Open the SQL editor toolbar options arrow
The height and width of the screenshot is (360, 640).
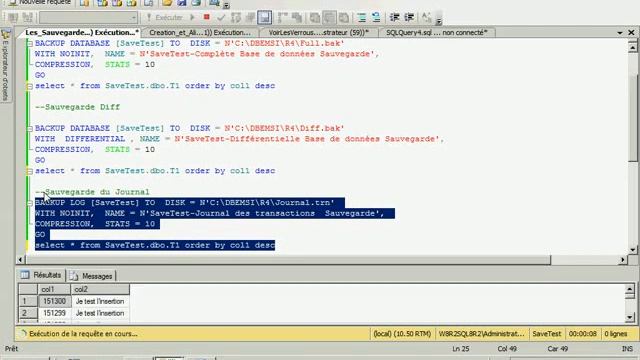point(438,20)
